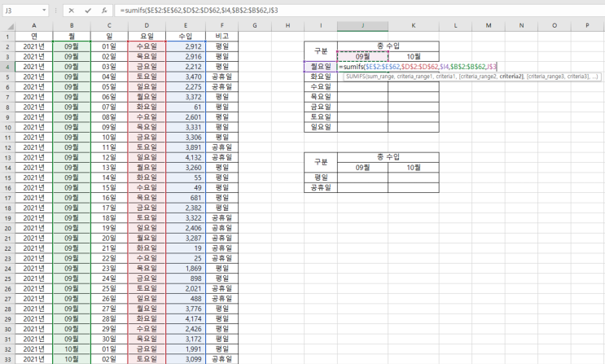This screenshot has width=605, height=364.
Task: Click 평일 label in lower summary table
Action: (x=321, y=178)
